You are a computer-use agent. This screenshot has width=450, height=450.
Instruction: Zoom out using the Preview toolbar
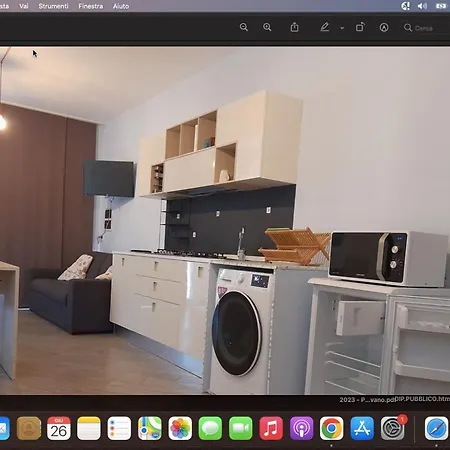(x=244, y=27)
